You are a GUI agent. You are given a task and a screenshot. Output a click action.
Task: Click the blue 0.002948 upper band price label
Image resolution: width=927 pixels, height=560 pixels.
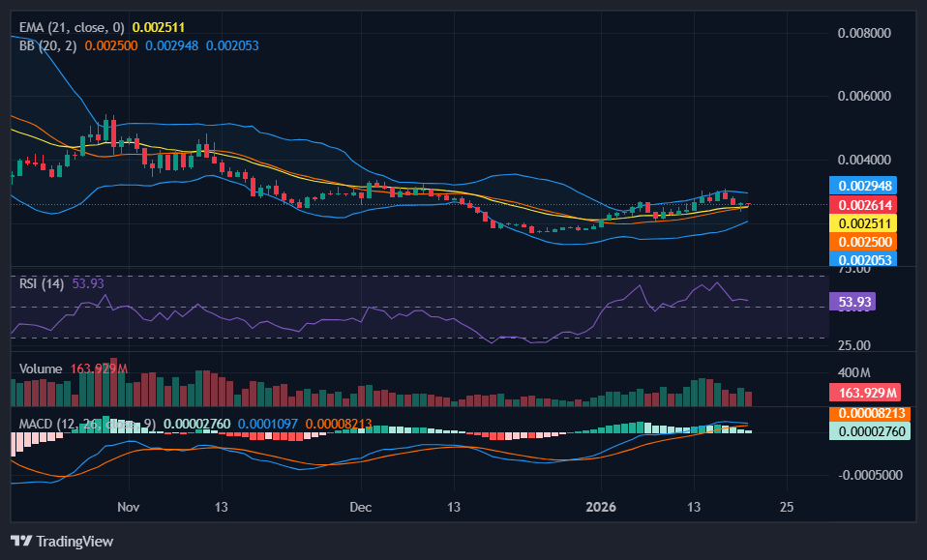point(862,186)
